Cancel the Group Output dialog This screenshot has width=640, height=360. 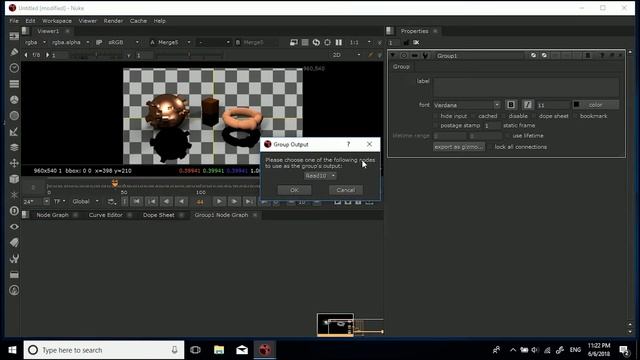(345, 190)
